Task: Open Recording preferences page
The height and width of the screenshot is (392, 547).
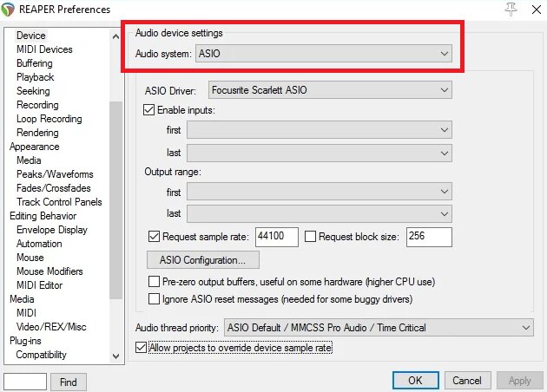Action: click(37, 105)
